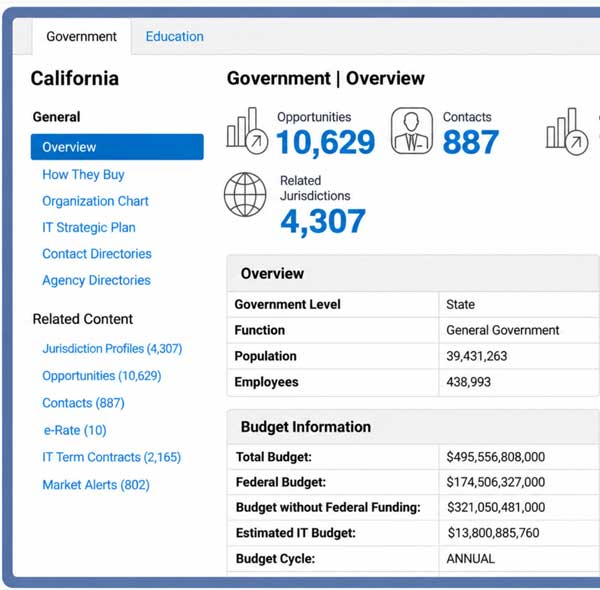The image size is (600, 590).
Task: Click the estimated IT budget $13,800,885,760
Action: click(493, 533)
